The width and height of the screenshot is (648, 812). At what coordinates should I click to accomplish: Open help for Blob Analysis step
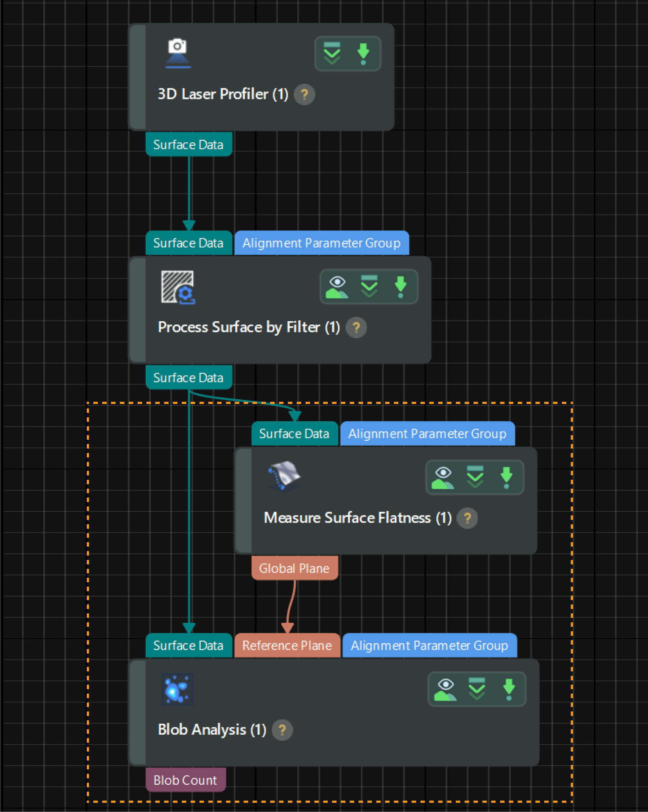(282, 730)
